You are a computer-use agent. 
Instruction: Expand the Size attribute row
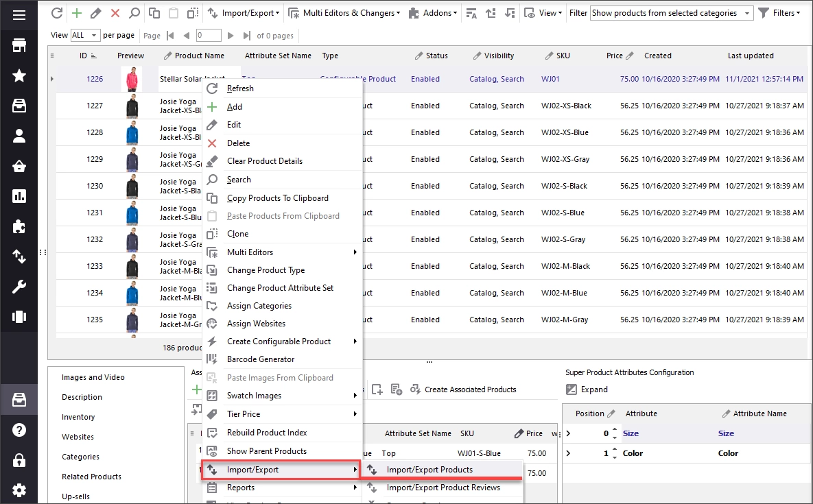[x=568, y=433]
